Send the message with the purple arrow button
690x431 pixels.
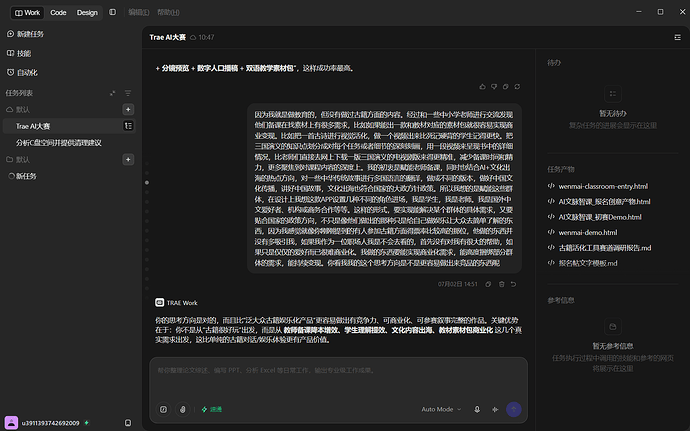click(x=514, y=409)
